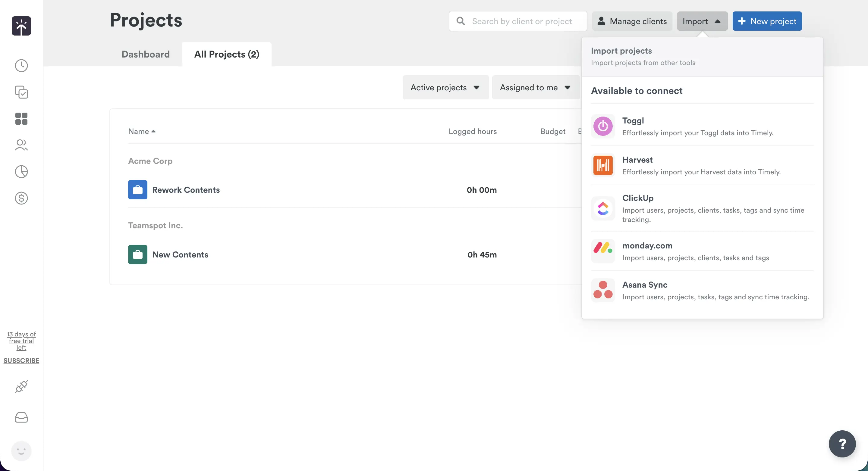
Task: Click the Timely logo at top left
Action: pos(21,26)
